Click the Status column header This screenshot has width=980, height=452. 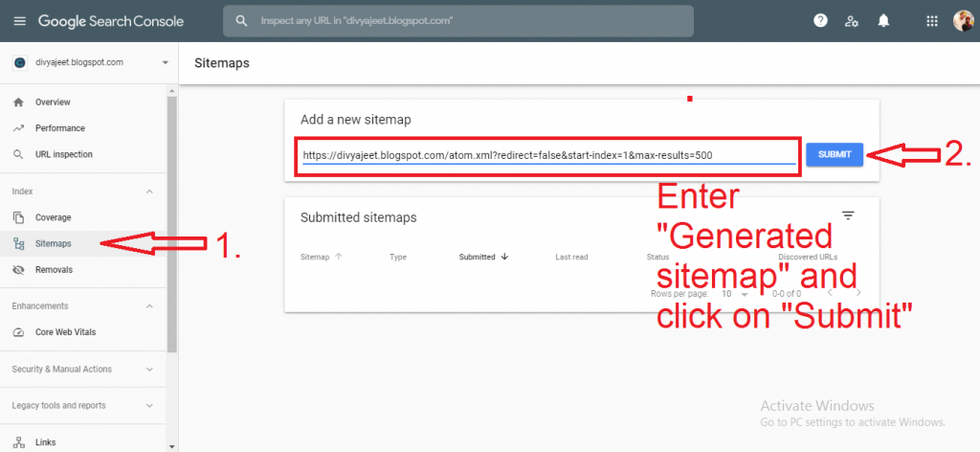(x=657, y=257)
